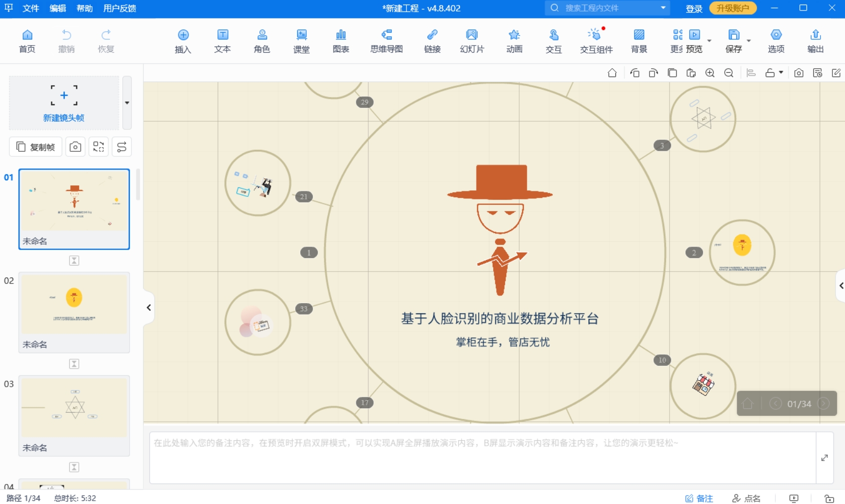Select the 文本 text tool

(223, 41)
